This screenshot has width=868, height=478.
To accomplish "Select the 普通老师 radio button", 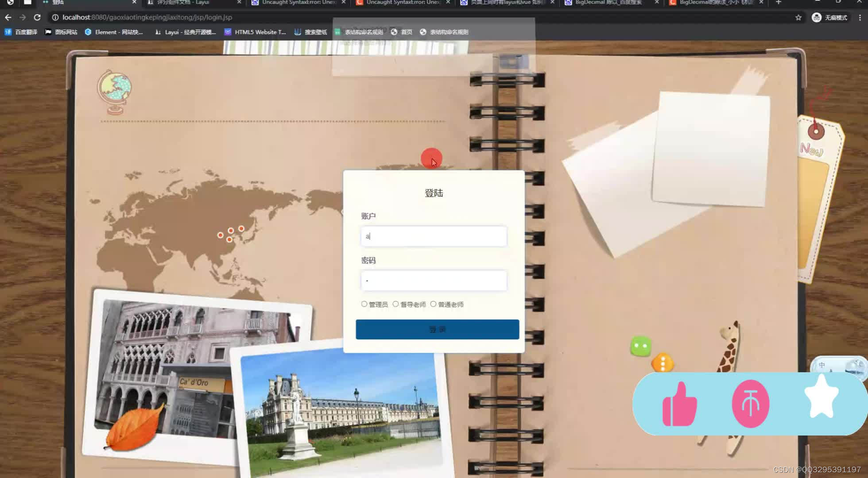I will tap(433, 304).
